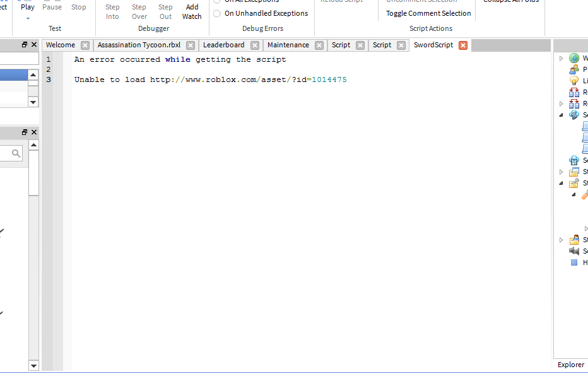Click 'An error occurred while getting the script' line
This screenshot has height=381, width=588.
tap(180, 60)
